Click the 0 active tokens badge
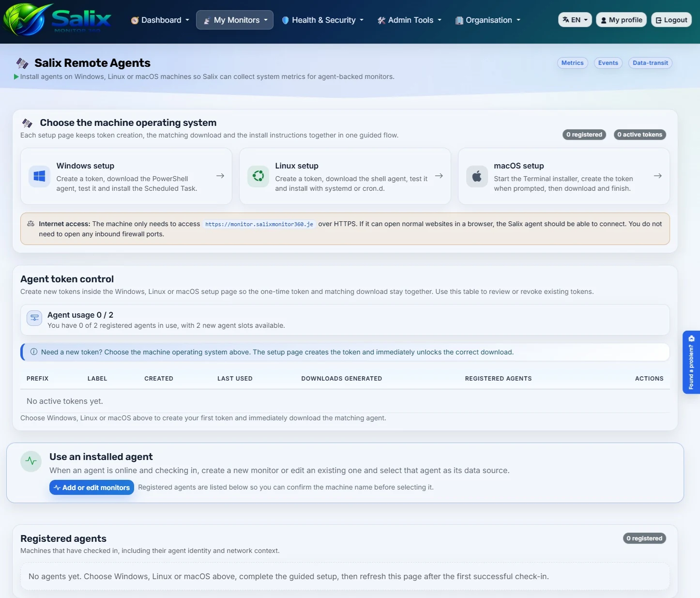 tap(639, 135)
